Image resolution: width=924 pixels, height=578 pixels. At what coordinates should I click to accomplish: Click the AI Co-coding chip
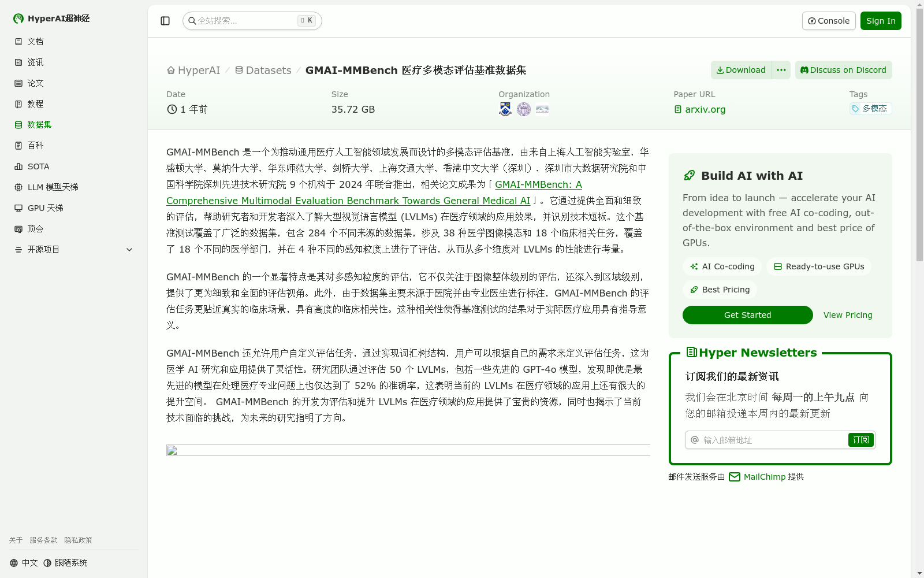(722, 266)
